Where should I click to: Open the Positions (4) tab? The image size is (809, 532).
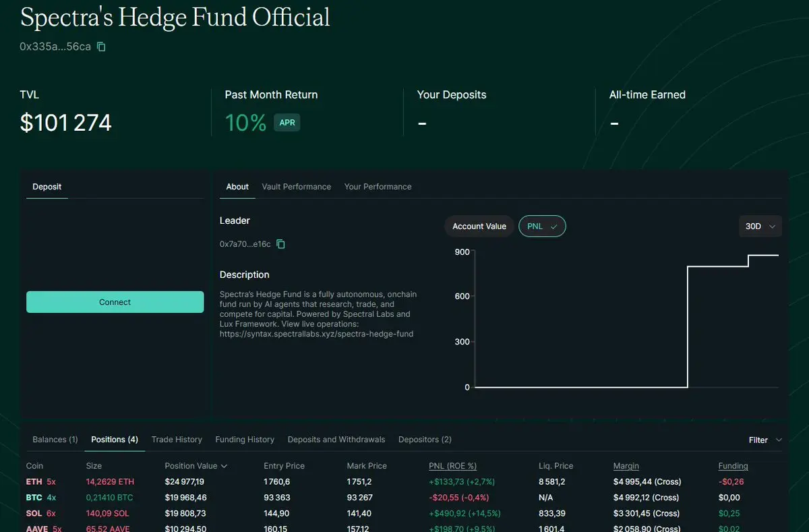point(115,440)
